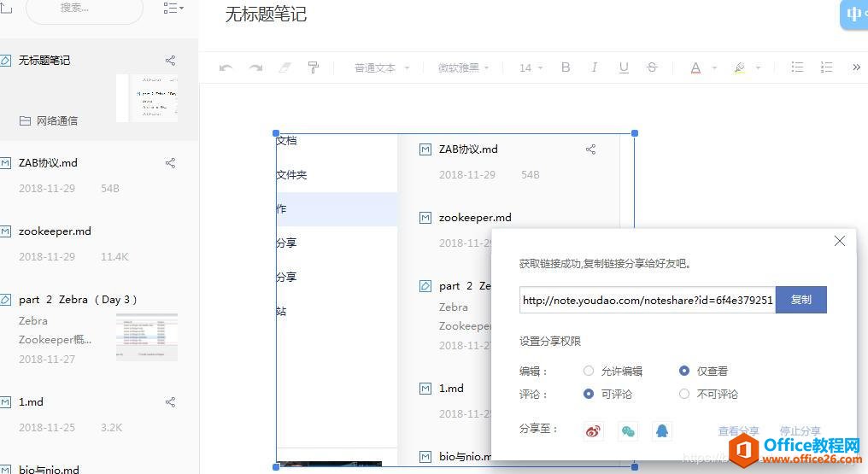Select the format painter icon
Image resolution: width=868 pixels, height=474 pixels.
pyautogui.click(x=314, y=67)
